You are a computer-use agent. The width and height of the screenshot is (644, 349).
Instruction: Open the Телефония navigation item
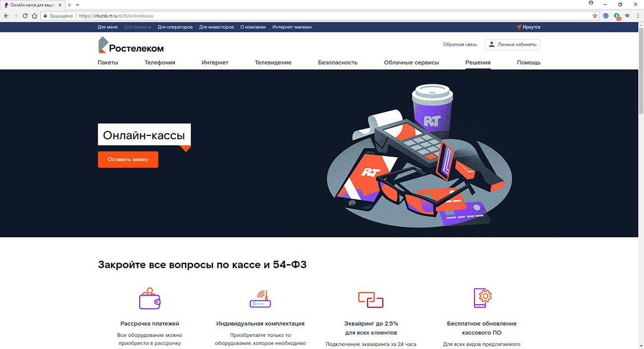[x=160, y=62]
